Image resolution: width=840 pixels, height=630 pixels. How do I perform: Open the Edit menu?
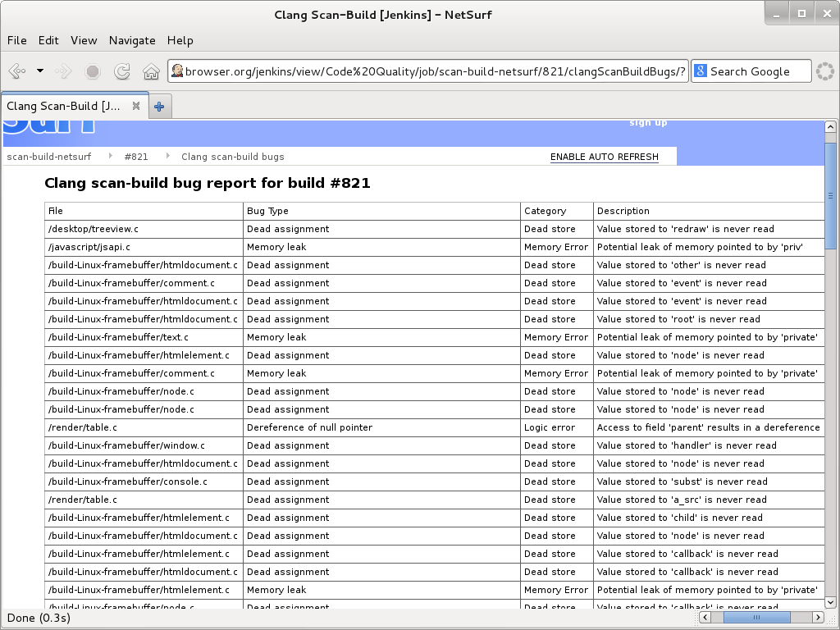tap(48, 40)
